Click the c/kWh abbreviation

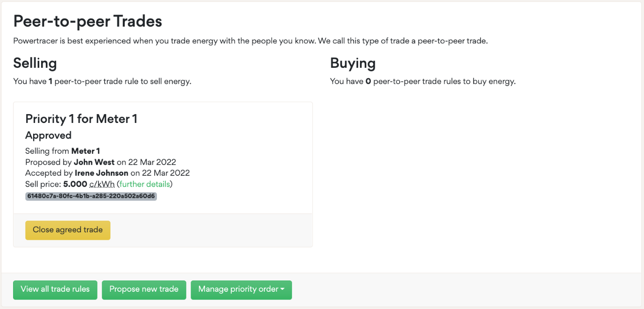[102, 184]
